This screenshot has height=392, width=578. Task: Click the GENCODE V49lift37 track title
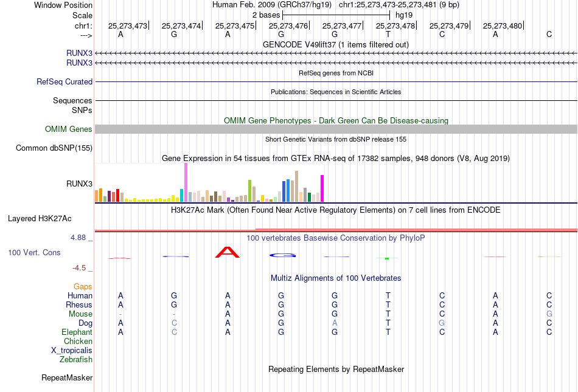pos(335,44)
